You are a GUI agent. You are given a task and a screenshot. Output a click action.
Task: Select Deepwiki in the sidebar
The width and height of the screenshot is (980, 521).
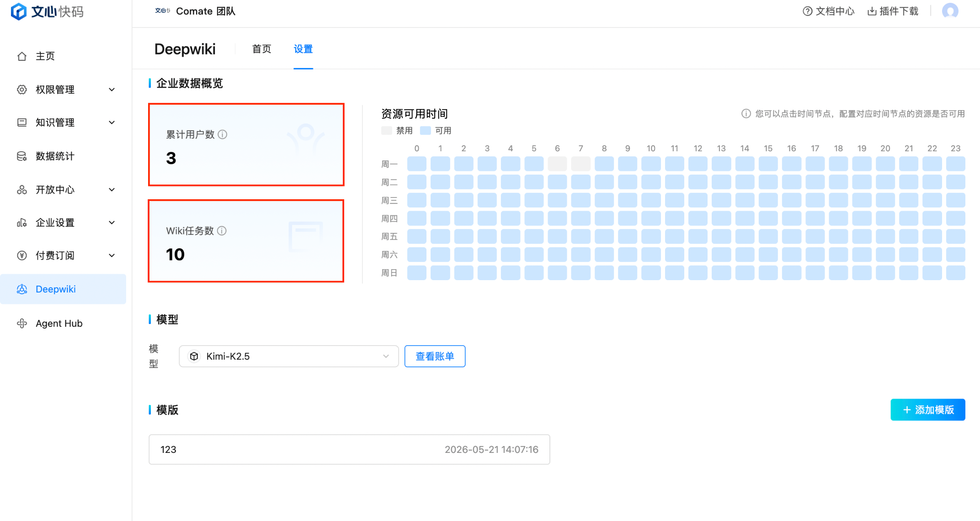click(63, 289)
